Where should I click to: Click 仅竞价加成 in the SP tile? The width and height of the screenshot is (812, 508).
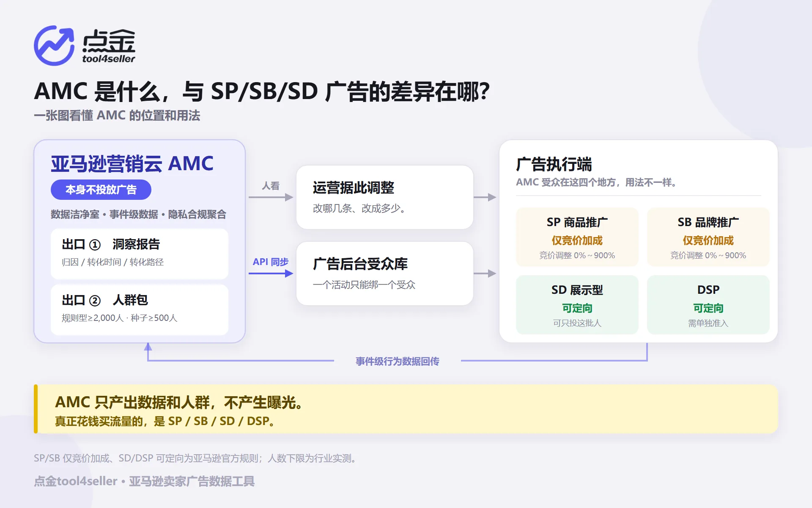577,240
